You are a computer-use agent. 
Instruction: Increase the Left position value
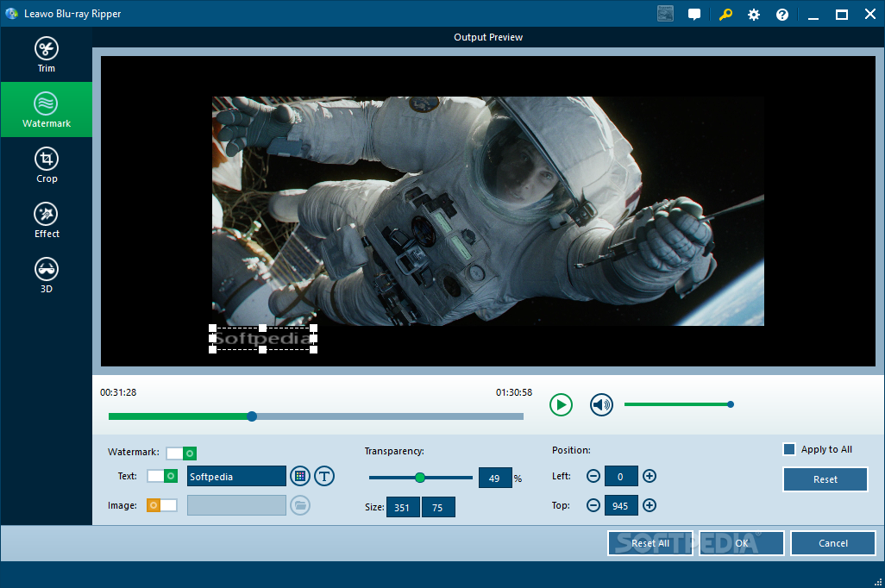tap(650, 476)
